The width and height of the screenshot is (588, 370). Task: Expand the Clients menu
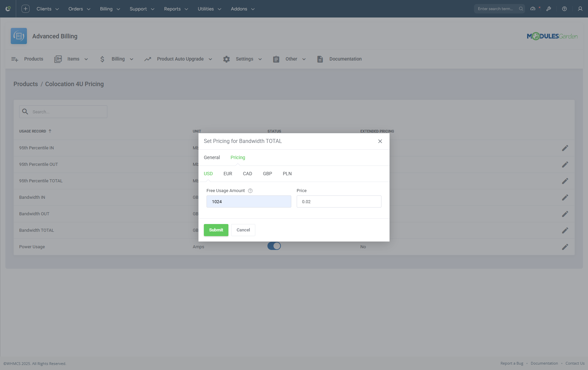click(48, 9)
